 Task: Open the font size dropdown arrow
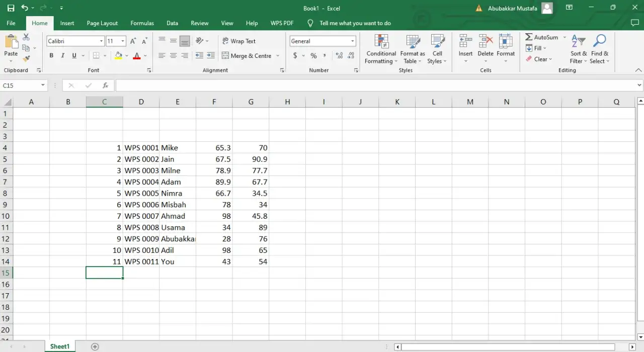[x=123, y=41]
